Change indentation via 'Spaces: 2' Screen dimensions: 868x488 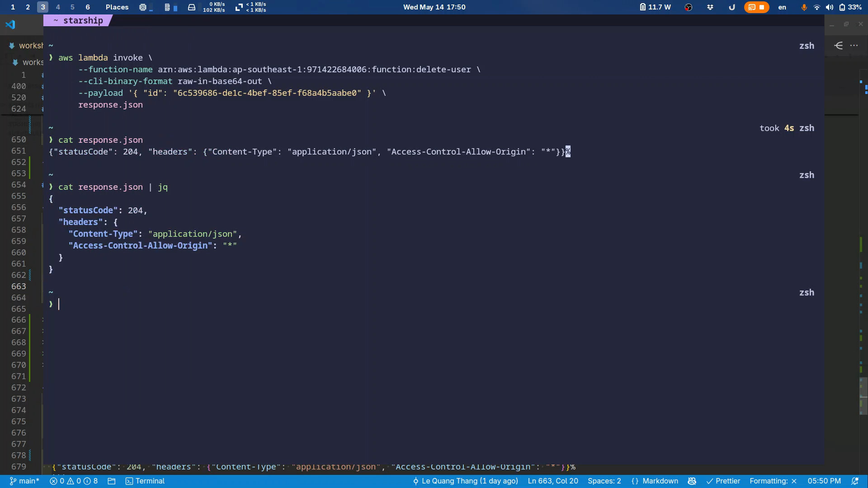pyautogui.click(x=604, y=481)
